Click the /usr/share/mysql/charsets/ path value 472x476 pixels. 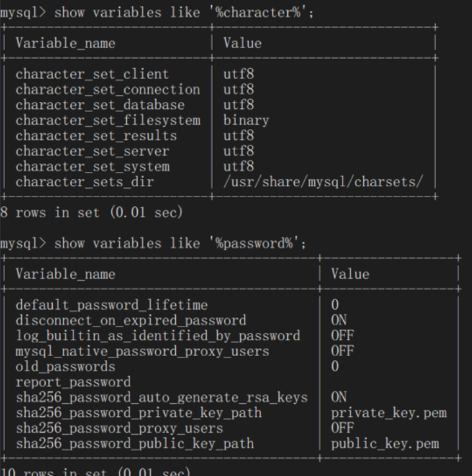coord(323,182)
